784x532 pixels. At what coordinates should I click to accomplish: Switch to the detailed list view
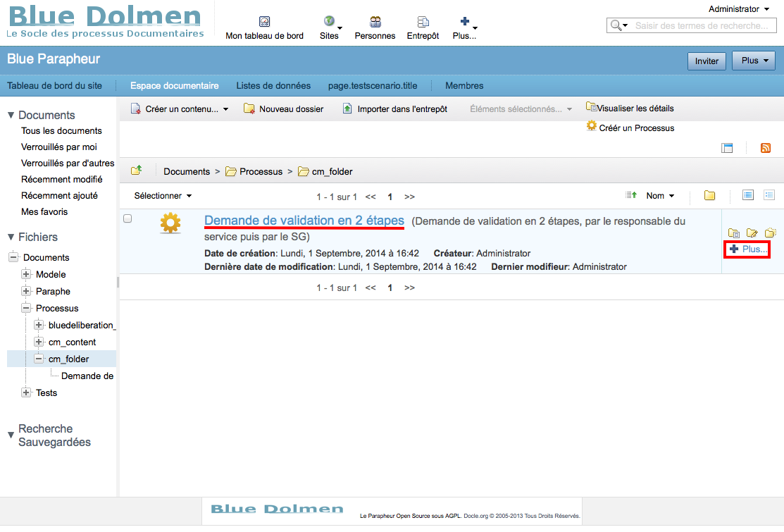769,195
